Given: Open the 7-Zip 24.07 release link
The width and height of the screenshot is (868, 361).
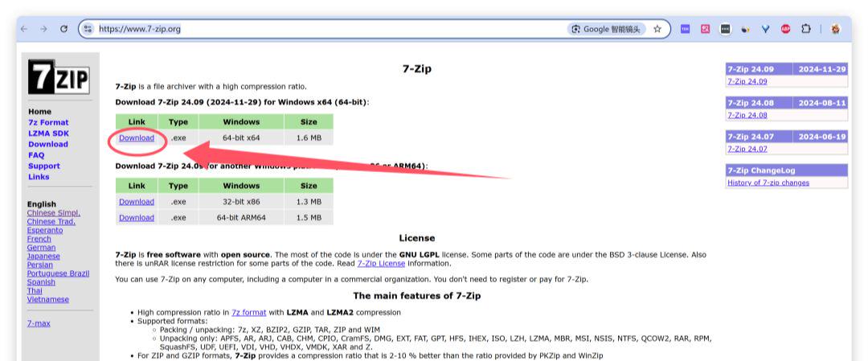Looking at the screenshot, I should coord(747,149).
